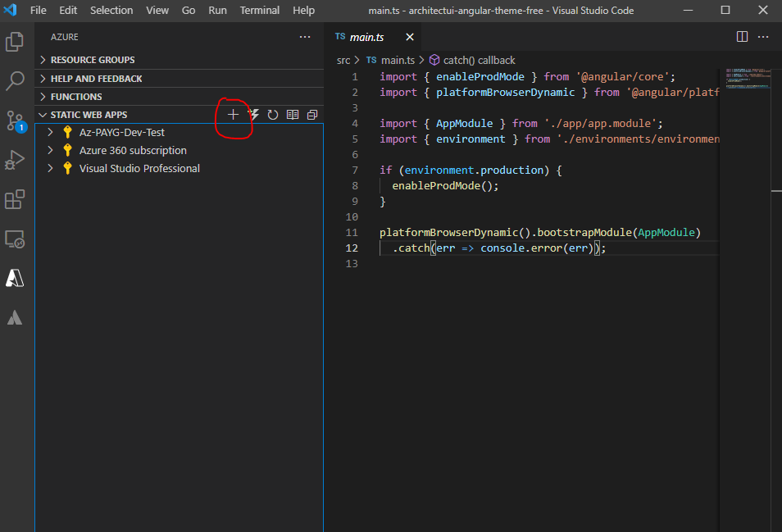Open the View menu
This screenshot has height=532, width=782.
157,10
